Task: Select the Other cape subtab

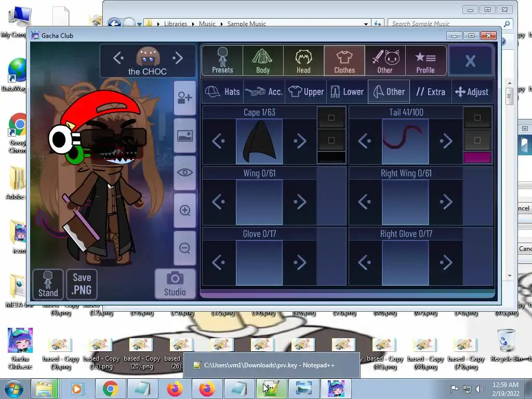Action: pyautogui.click(x=389, y=91)
